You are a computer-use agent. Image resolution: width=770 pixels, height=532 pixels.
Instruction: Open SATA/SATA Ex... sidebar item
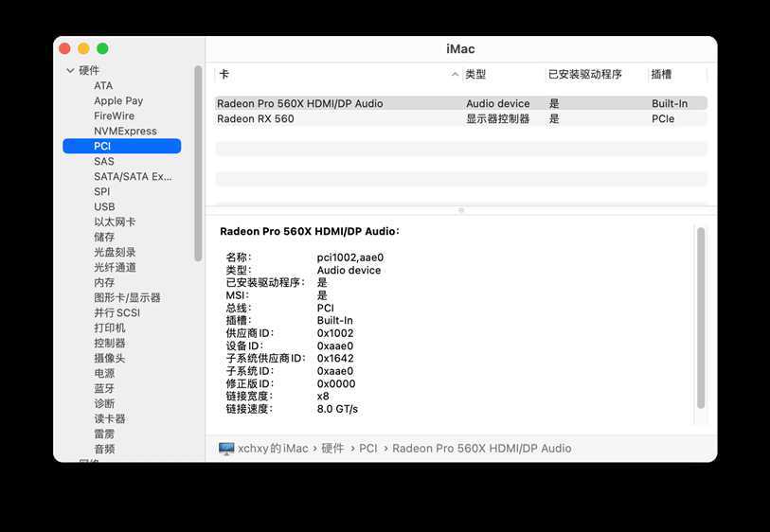point(133,176)
